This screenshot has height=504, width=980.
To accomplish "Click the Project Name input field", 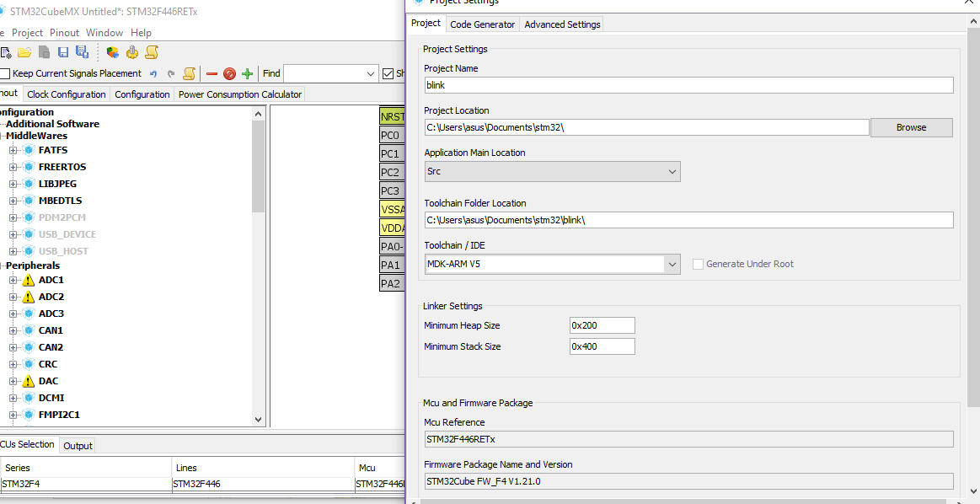I will (688, 85).
